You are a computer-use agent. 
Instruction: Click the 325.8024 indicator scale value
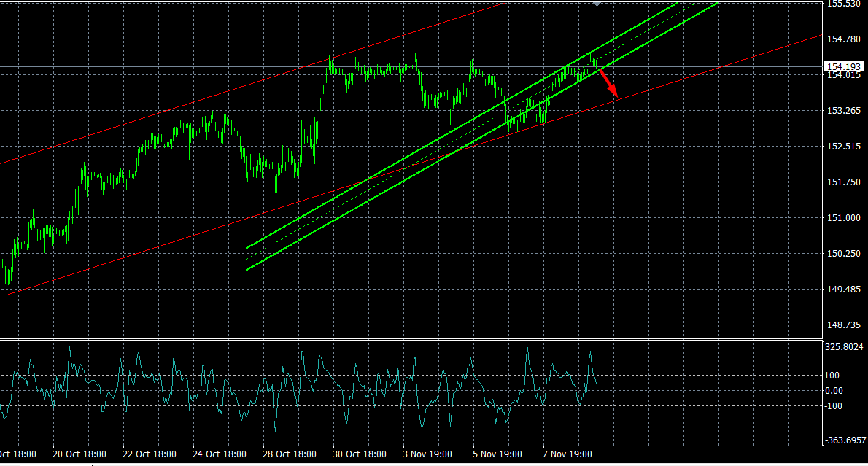843,346
